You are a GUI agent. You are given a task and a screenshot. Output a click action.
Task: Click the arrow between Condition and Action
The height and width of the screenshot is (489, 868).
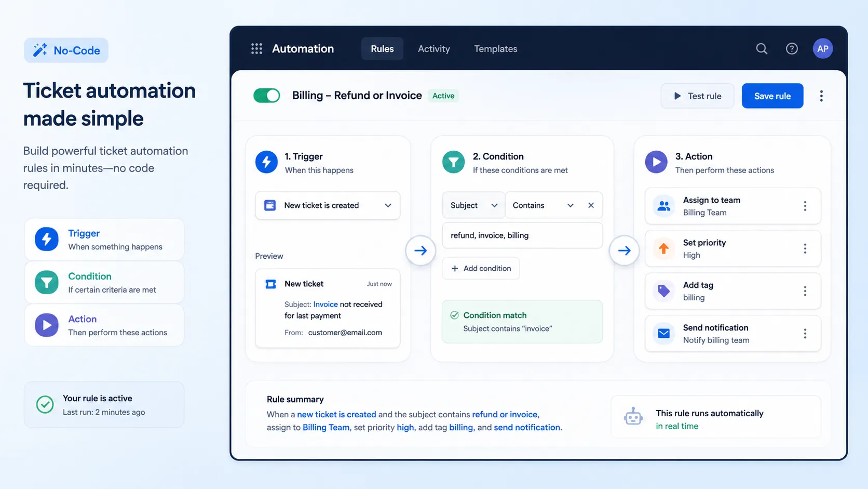coord(624,250)
